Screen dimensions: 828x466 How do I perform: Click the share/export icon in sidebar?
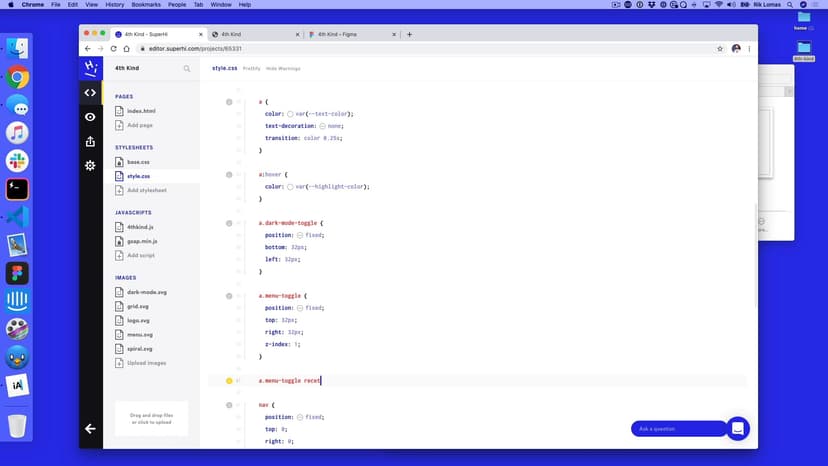pos(90,141)
